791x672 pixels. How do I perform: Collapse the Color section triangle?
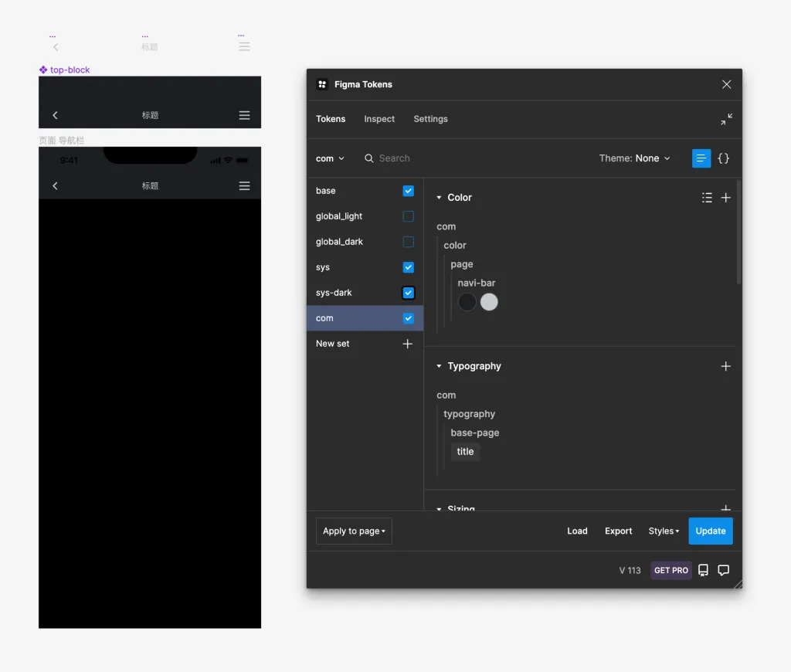pos(439,198)
